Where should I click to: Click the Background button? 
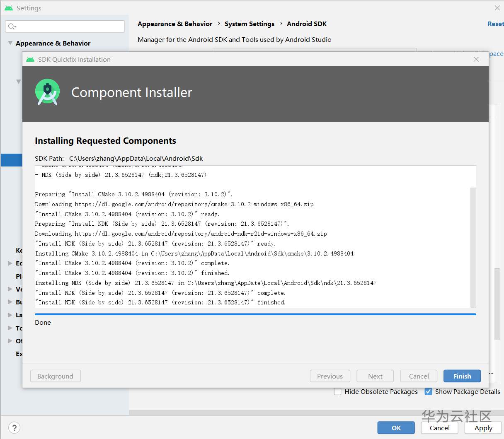click(x=55, y=376)
